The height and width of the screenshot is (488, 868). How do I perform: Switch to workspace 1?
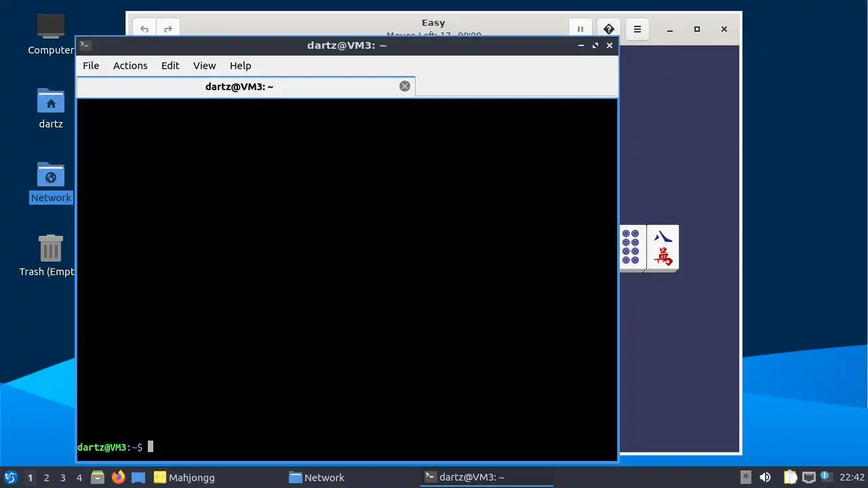pos(30,478)
